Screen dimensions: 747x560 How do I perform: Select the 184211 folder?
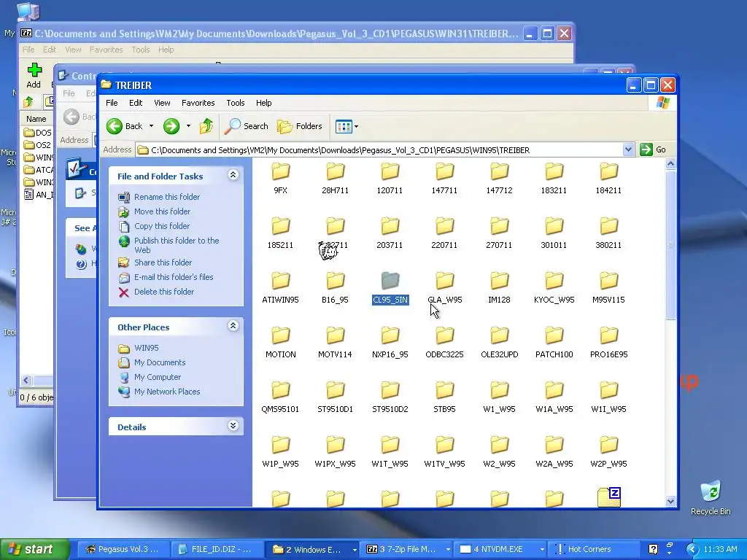tap(608, 178)
